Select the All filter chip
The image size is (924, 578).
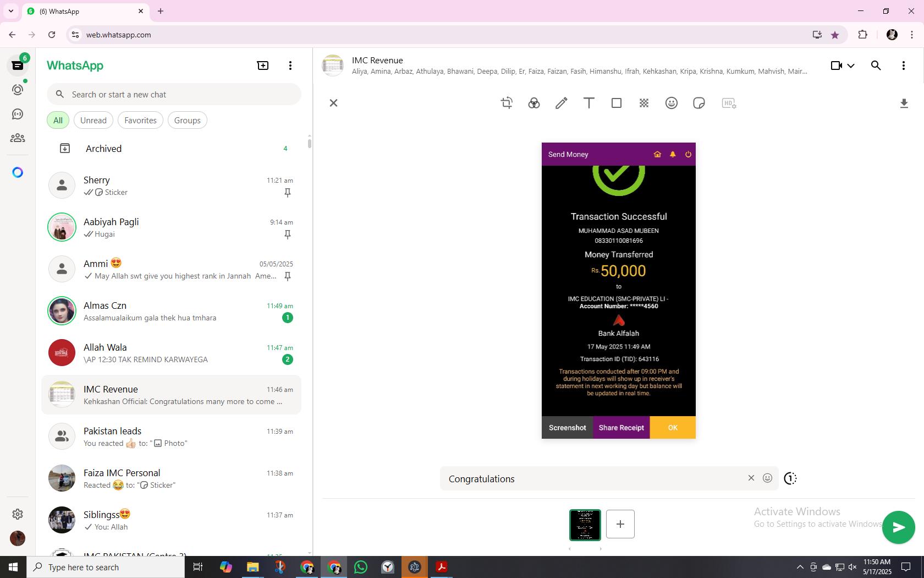(58, 120)
